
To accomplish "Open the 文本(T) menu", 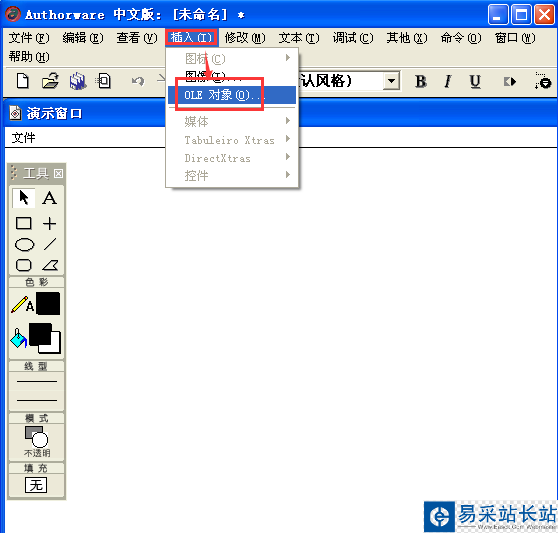I will (299, 38).
